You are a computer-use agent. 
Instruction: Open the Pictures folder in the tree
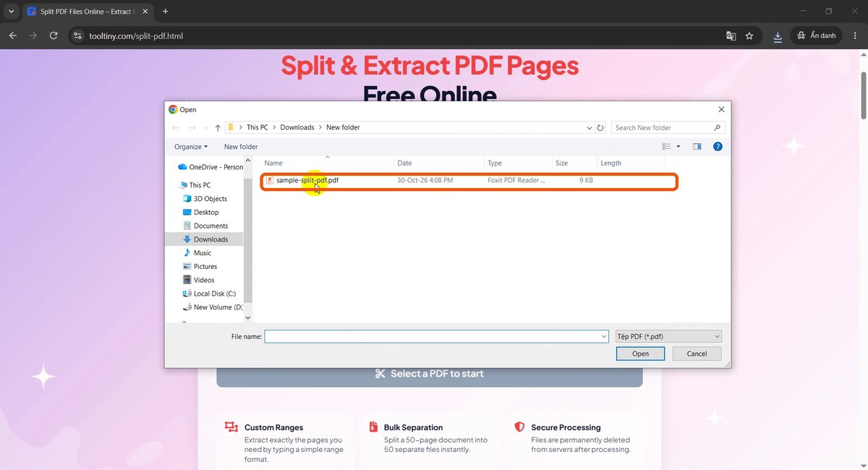(200, 267)
